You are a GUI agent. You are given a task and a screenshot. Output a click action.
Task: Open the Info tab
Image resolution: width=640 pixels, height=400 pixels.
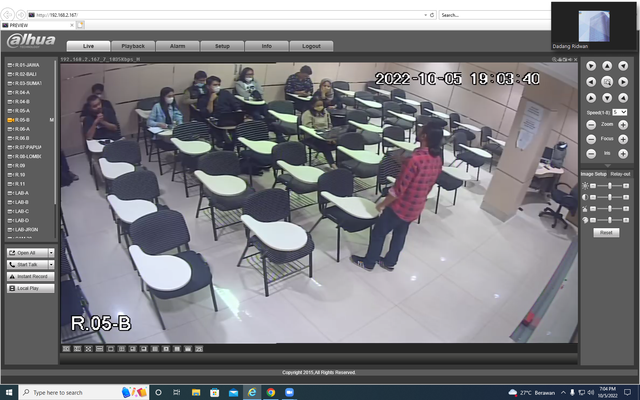(267, 46)
